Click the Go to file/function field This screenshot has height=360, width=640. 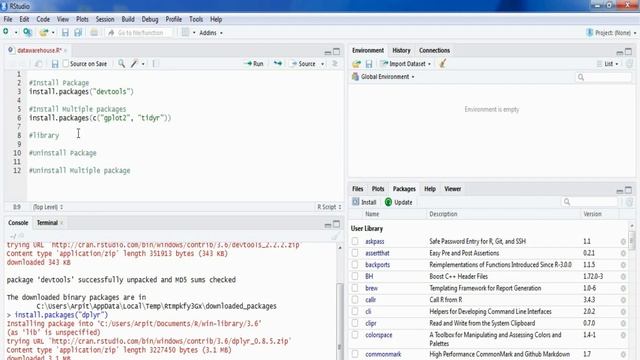coord(140,33)
